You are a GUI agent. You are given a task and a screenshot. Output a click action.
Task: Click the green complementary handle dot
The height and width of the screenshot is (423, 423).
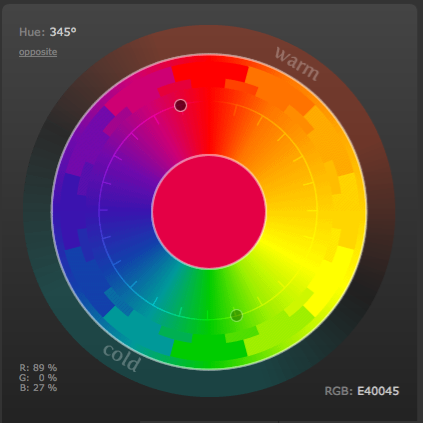[237, 315]
